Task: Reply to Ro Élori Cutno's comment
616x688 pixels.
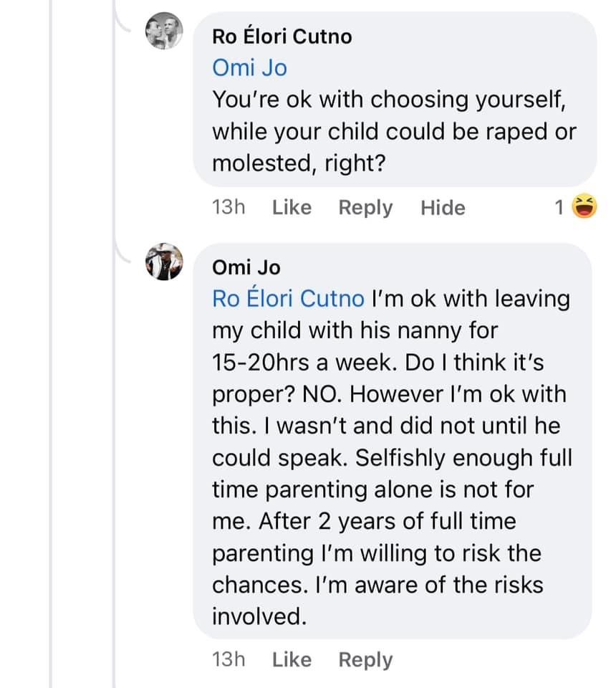Action: pos(365,208)
